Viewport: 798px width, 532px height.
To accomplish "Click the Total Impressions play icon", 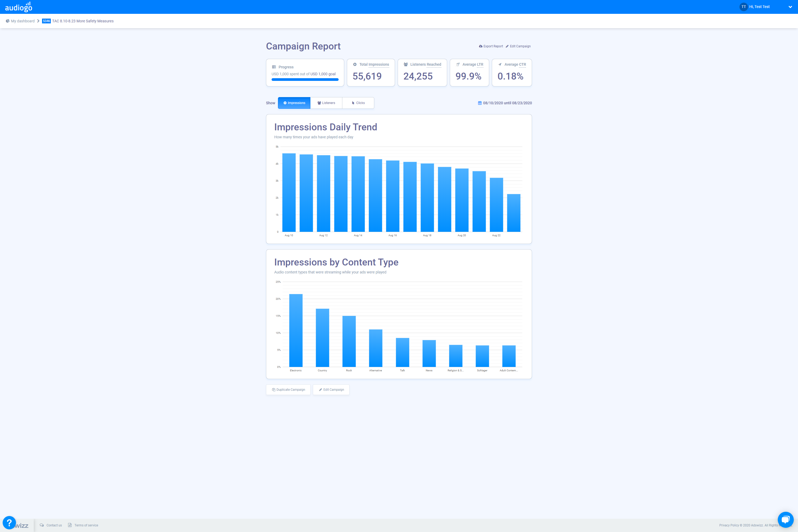I will (355, 64).
